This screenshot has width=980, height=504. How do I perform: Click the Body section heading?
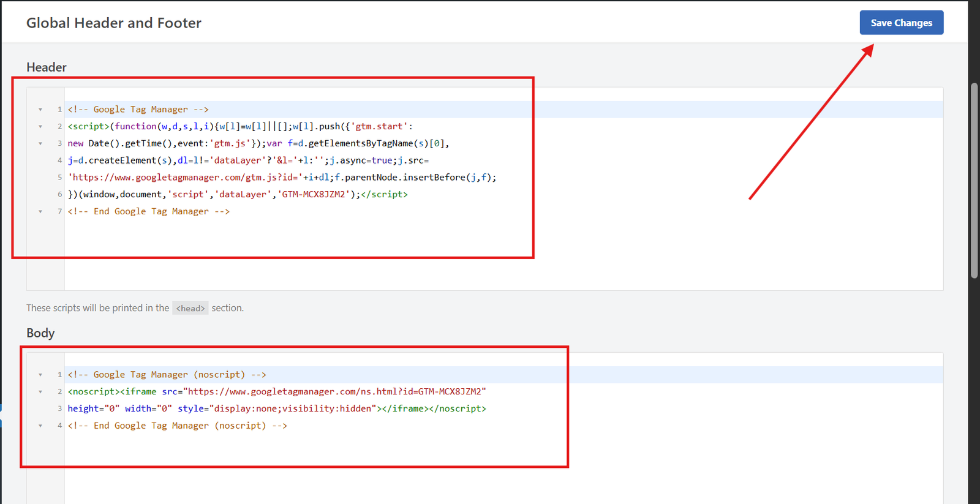pyautogui.click(x=40, y=333)
